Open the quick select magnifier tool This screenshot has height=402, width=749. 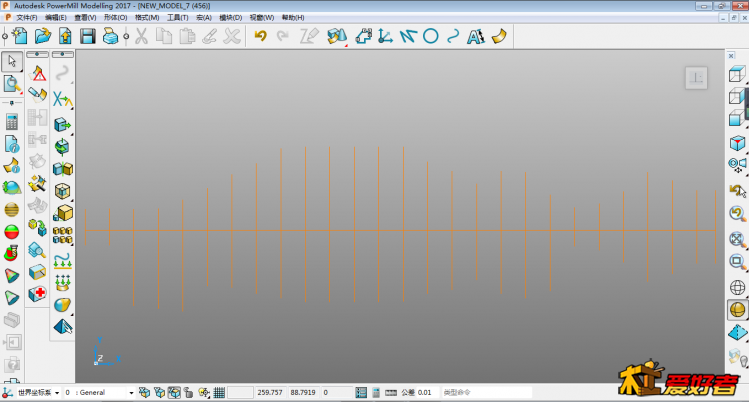tap(12, 84)
